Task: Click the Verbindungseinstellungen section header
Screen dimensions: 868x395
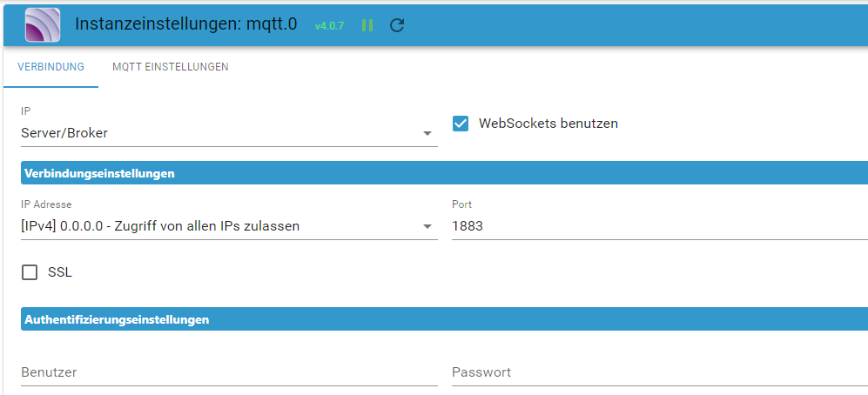Action: pyautogui.click(x=445, y=174)
